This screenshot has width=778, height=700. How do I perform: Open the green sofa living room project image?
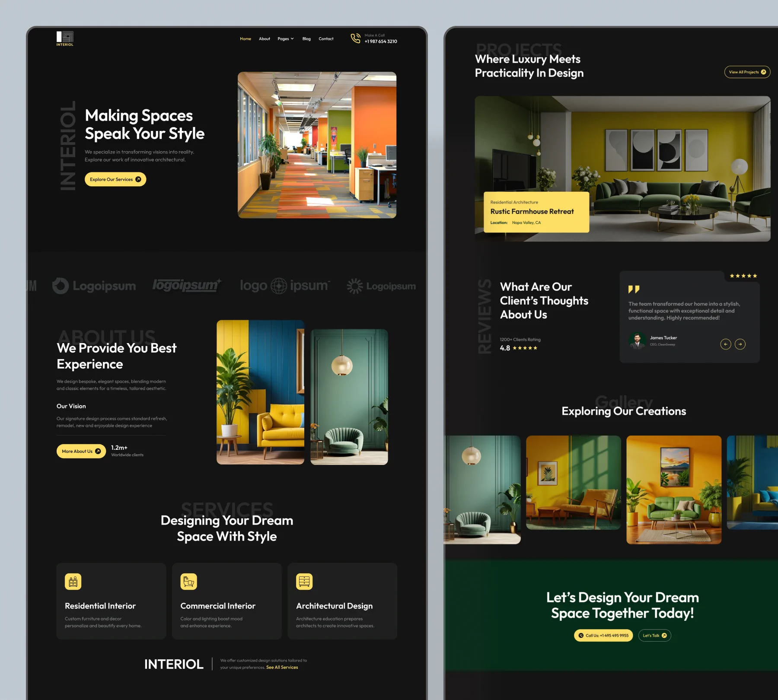pos(622,169)
